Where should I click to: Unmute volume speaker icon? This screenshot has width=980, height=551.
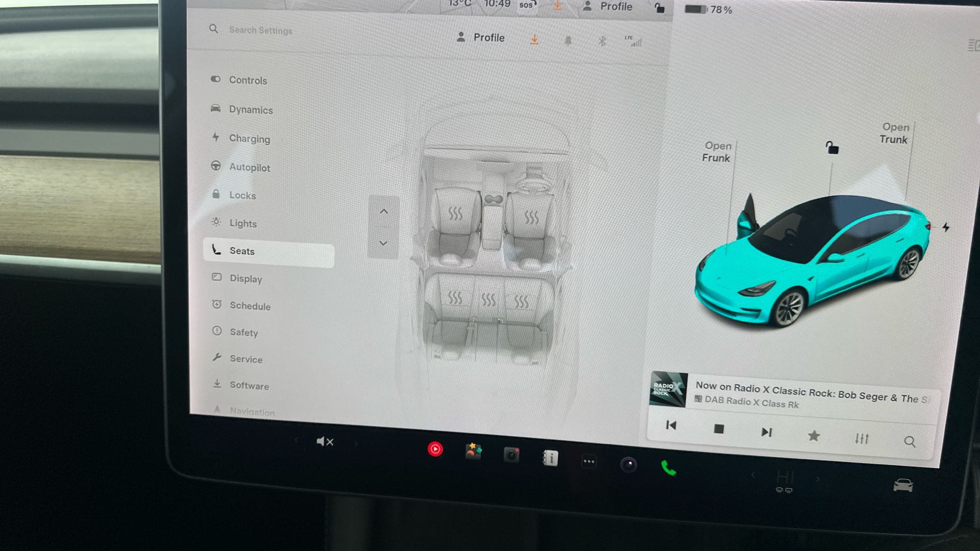(x=325, y=442)
